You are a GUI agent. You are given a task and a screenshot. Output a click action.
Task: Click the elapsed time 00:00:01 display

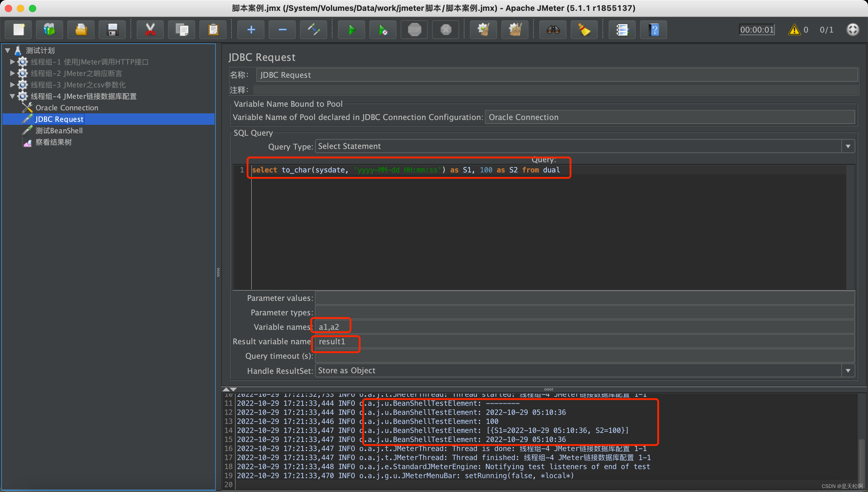tap(757, 30)
